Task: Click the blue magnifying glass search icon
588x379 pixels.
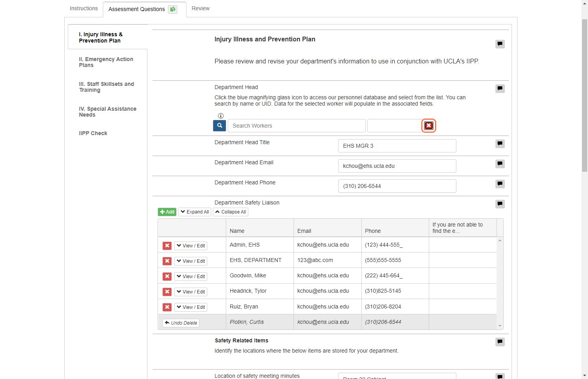Action: [220, 126]
